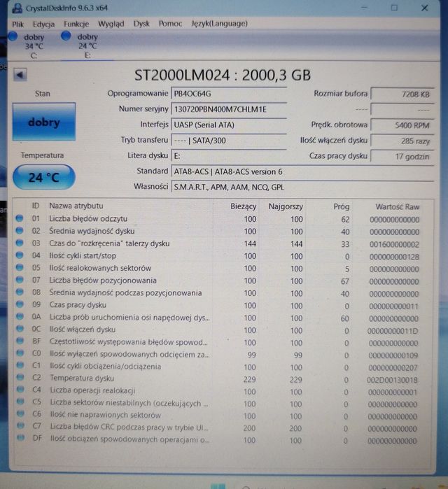The image size is (448, 489).
Task: Click the Próg column header
Action: tap(342, 206)
